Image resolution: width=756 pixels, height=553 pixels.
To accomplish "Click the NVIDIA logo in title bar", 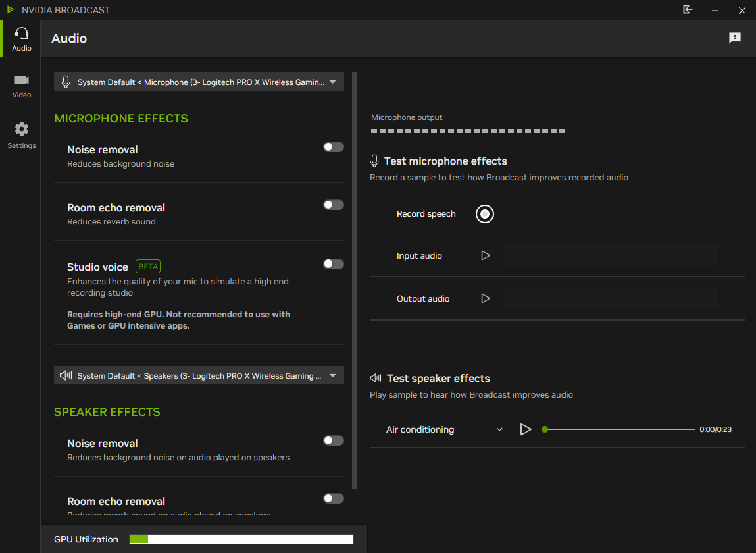I will point(11,10).
